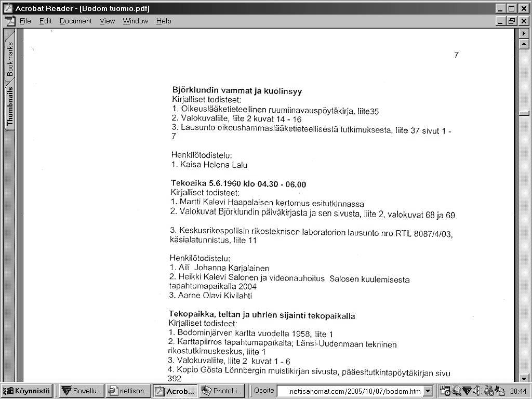Expand the Osoite address dropdown
The height and width of the screenshot is (399, 532).
coord(428,391)
